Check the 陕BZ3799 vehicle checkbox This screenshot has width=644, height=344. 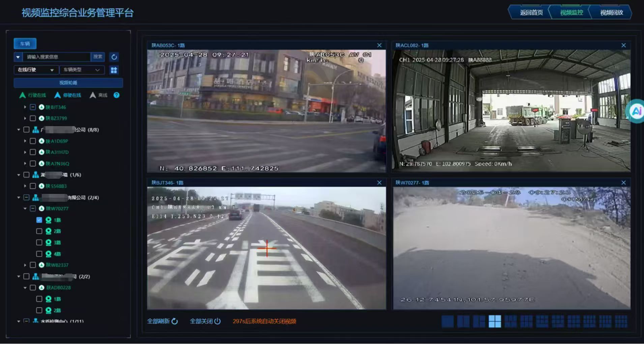point(33,118)
